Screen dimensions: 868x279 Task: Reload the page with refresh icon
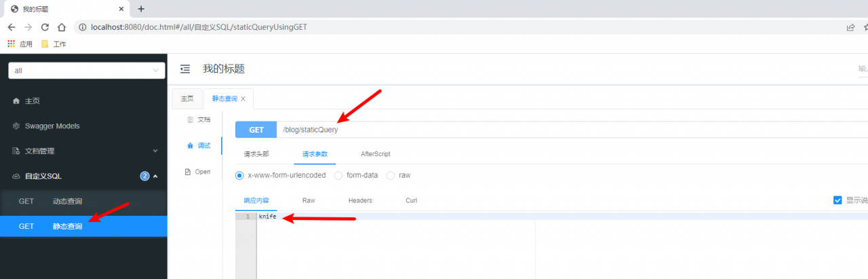pos(45,27)
